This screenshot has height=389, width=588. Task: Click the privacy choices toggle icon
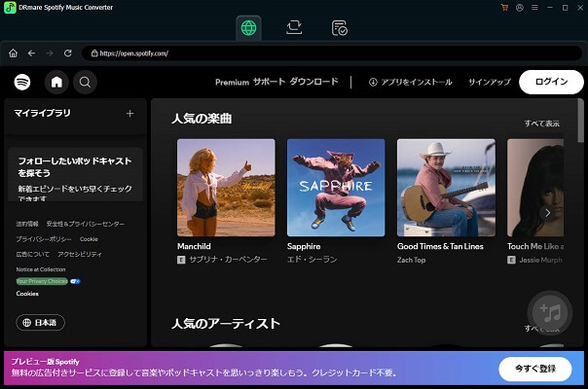[75, 281]
